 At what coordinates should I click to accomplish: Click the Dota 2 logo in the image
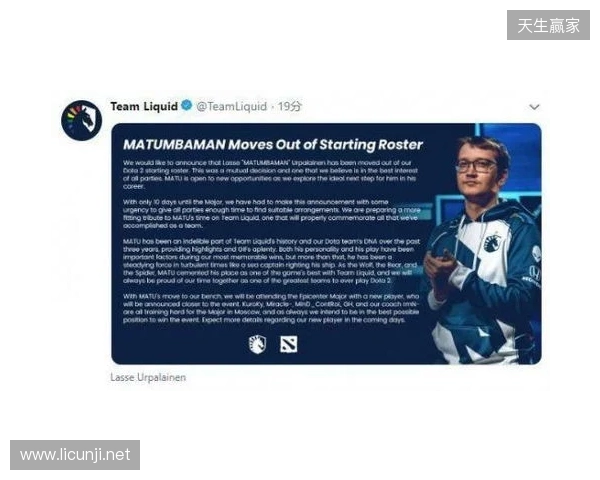coord(289,344)
